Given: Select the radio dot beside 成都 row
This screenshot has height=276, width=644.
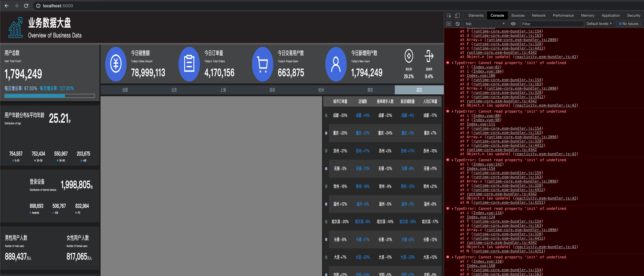Looking at the screenshot, I should click(326, 116).
